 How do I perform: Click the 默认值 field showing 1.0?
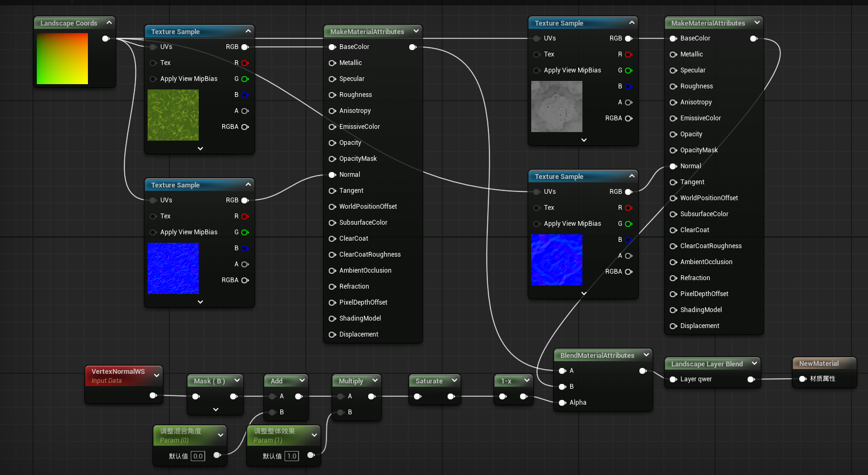click(291, 456)
